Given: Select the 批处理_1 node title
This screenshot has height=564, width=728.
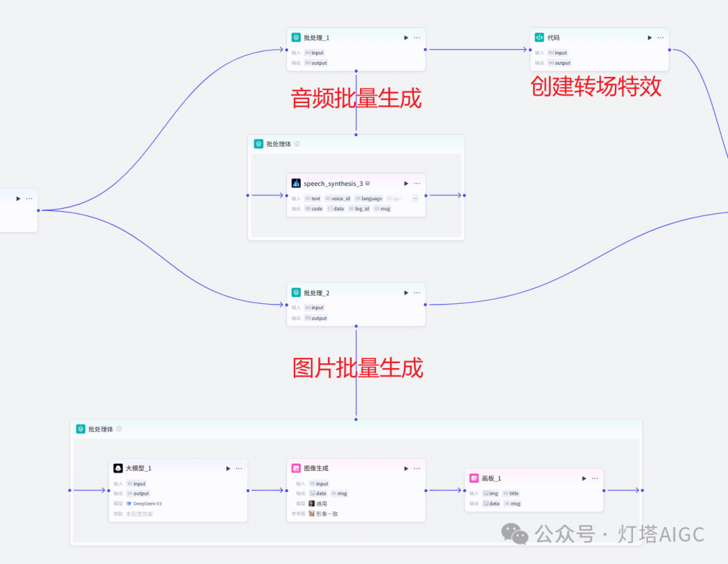Looking at the screenshot, I should coord(316,38).
